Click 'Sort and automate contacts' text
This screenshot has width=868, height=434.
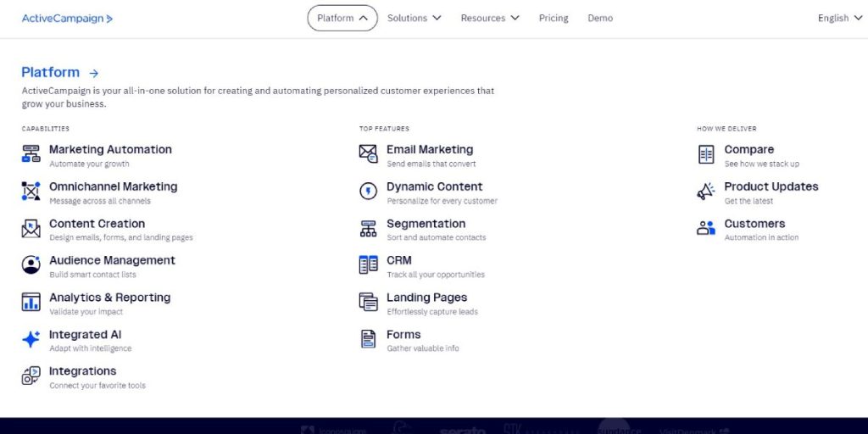point(437,237)
